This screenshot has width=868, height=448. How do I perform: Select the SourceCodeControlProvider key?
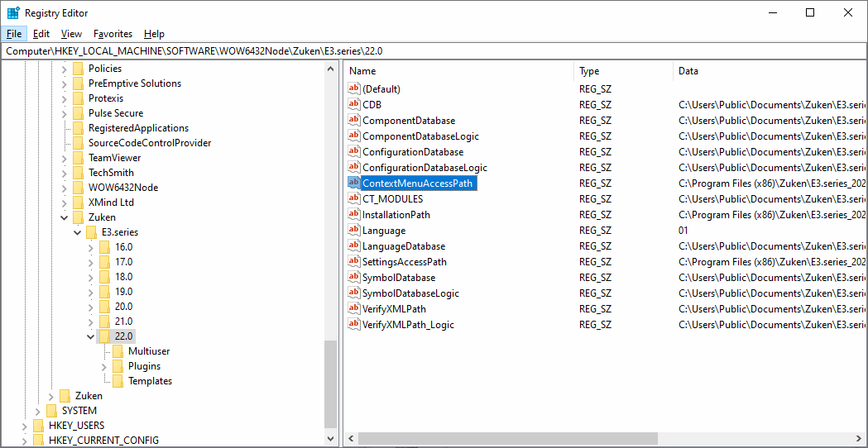[x=150, y=143]
